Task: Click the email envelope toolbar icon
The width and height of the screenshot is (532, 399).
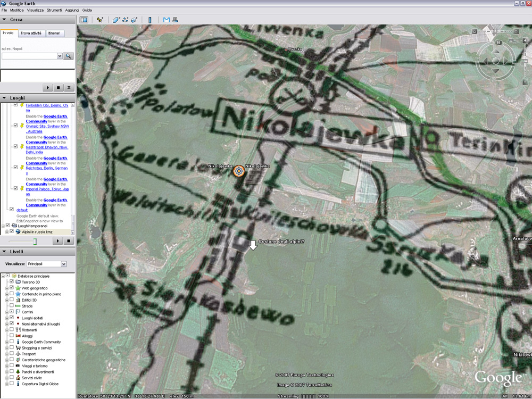Action: (166, 20)
